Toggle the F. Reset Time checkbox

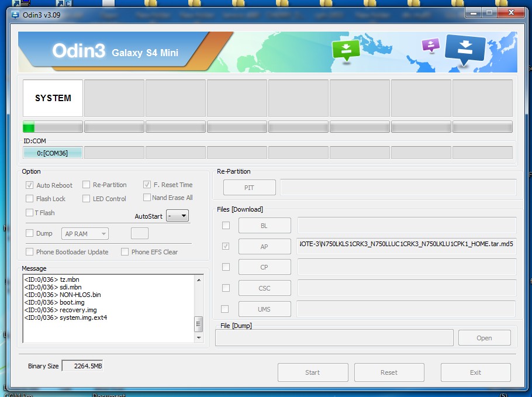click(x=147, y=185)
